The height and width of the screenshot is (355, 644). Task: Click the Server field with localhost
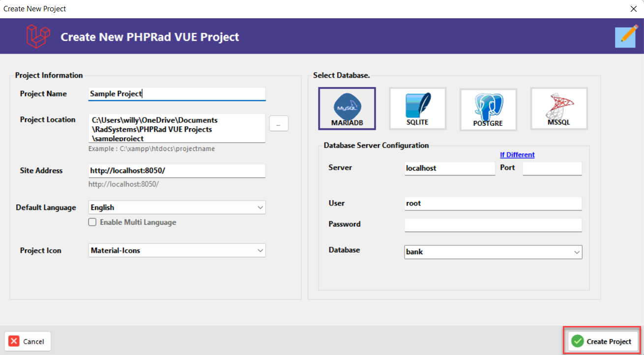pyautogui.click(x=450, y=168)
